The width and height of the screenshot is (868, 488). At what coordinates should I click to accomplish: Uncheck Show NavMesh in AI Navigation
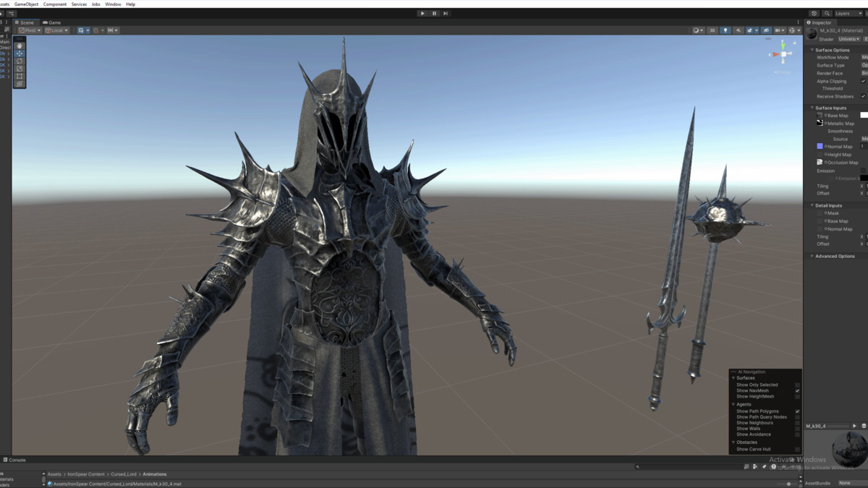(798, 391)
